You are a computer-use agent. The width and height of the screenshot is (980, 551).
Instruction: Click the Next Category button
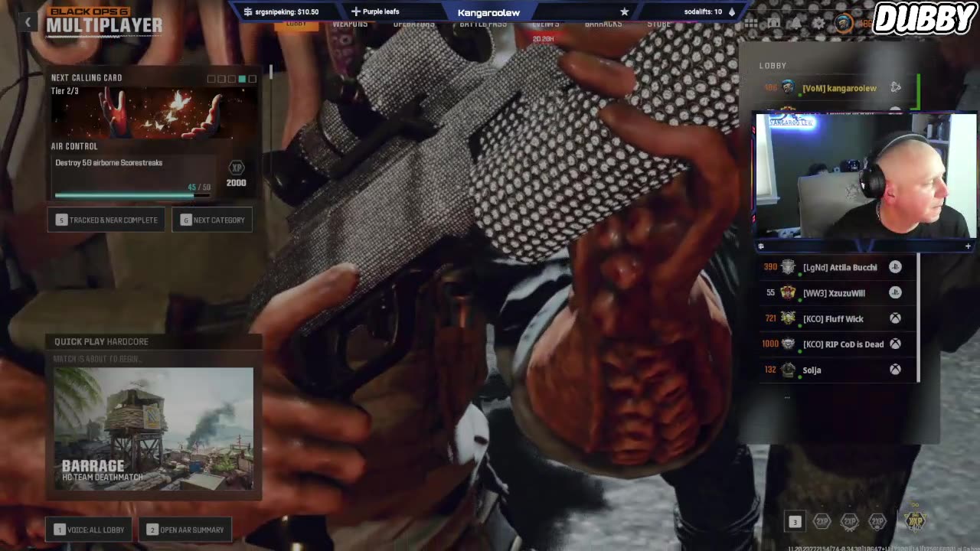pos(212,220)
